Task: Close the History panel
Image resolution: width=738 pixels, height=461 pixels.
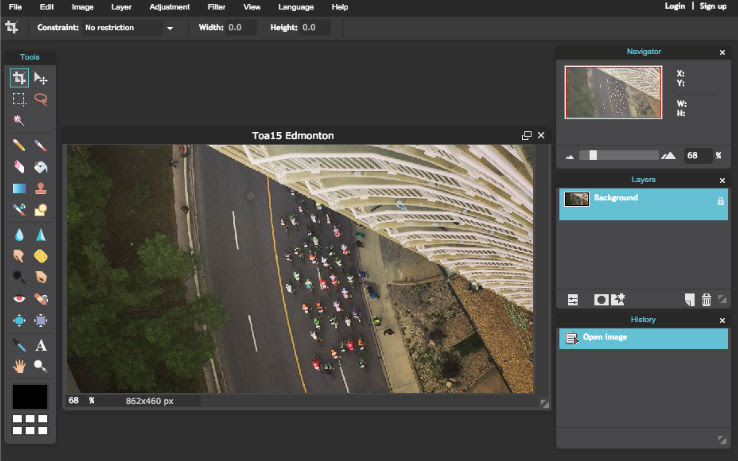Action: (722, 320)
